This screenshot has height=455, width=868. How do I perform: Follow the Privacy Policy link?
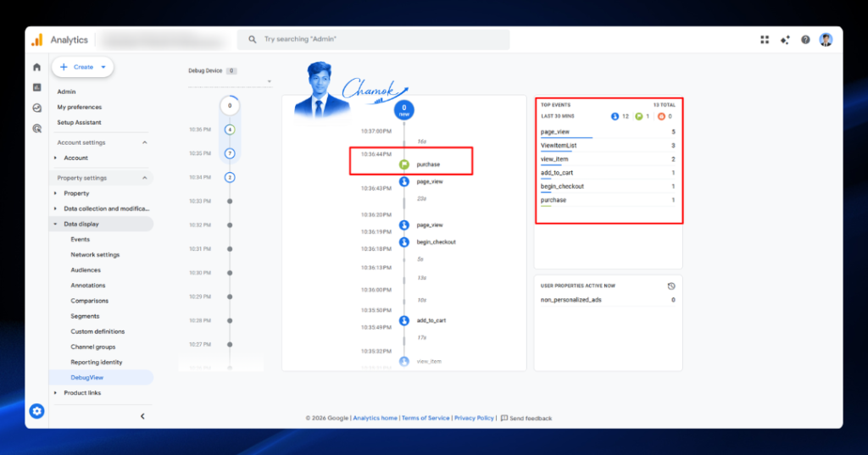pyautogui.click(x=474, y=418)
